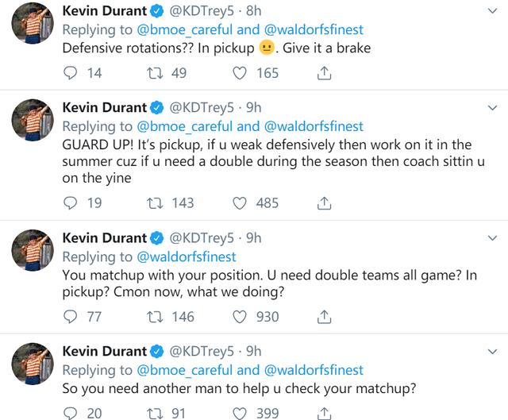The image size is (508, 420).
Task: Retweet the 'GUARD UP!' tweet
Action: (155, 203)
